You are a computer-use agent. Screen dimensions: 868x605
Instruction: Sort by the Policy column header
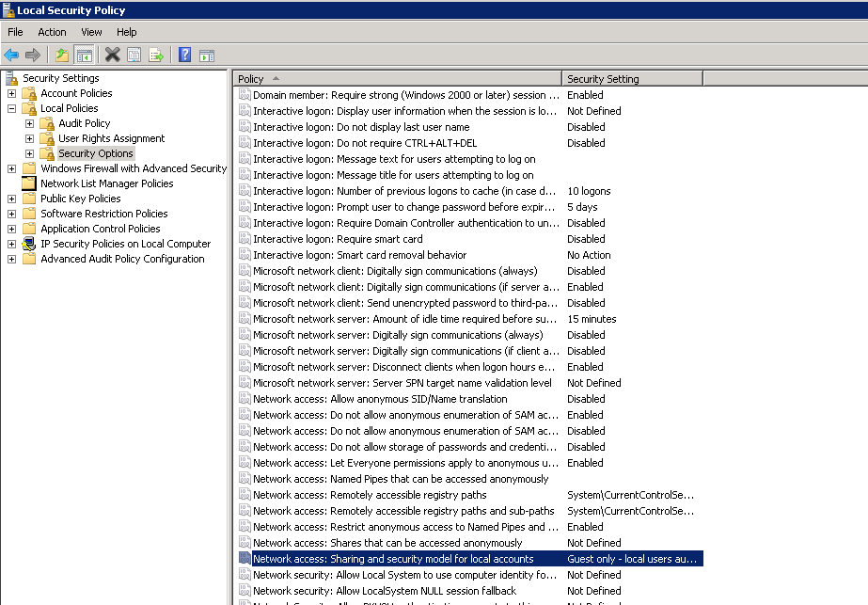click(x=395, y=79)
